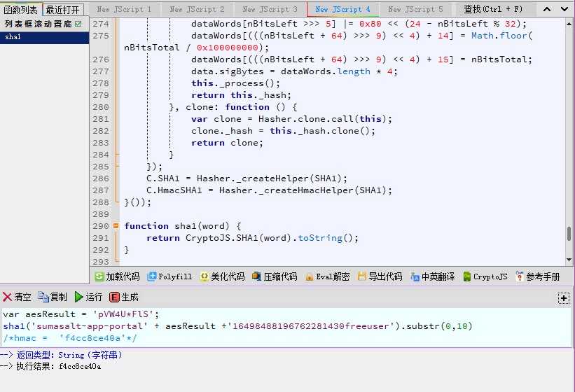Switch to New JScript 2 tab
This screenshot has height=392, width=575.
point(197,10)
